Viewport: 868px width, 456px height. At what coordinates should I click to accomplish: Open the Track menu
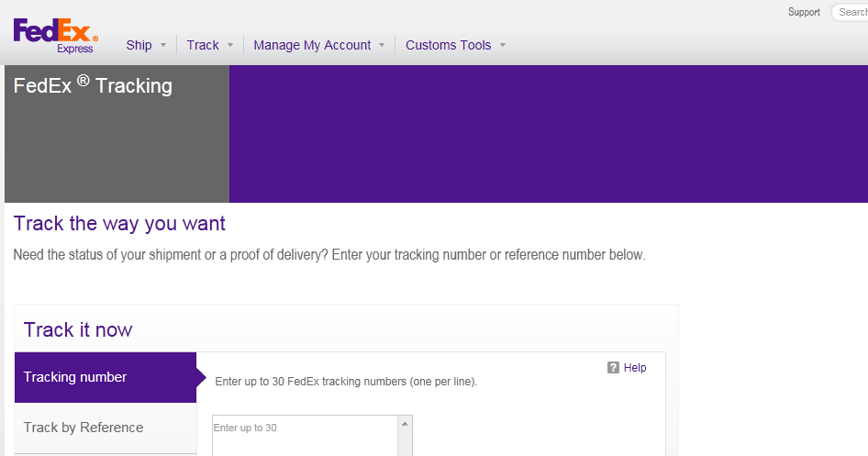tap(203, 45)
